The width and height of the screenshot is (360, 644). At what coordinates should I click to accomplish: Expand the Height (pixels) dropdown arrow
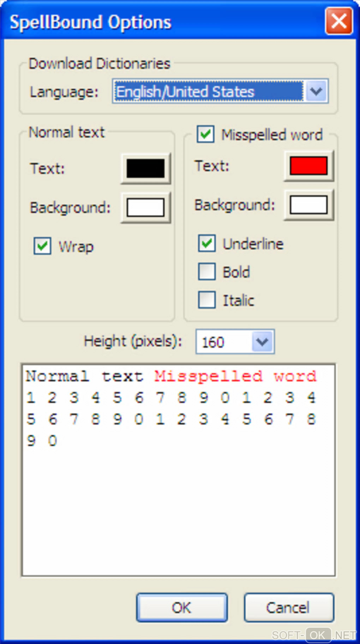pyautogui.click(x=262, y=341)
